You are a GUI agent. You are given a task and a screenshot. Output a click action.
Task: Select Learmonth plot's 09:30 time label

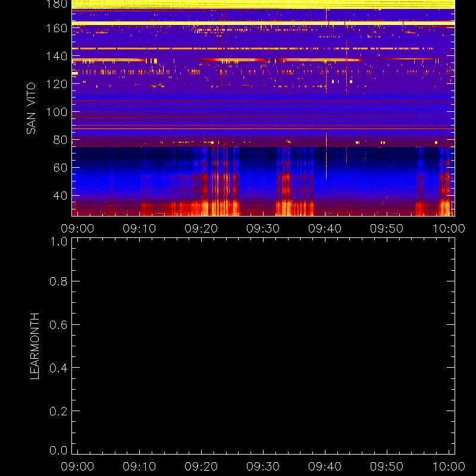click(x=263, y=466)
